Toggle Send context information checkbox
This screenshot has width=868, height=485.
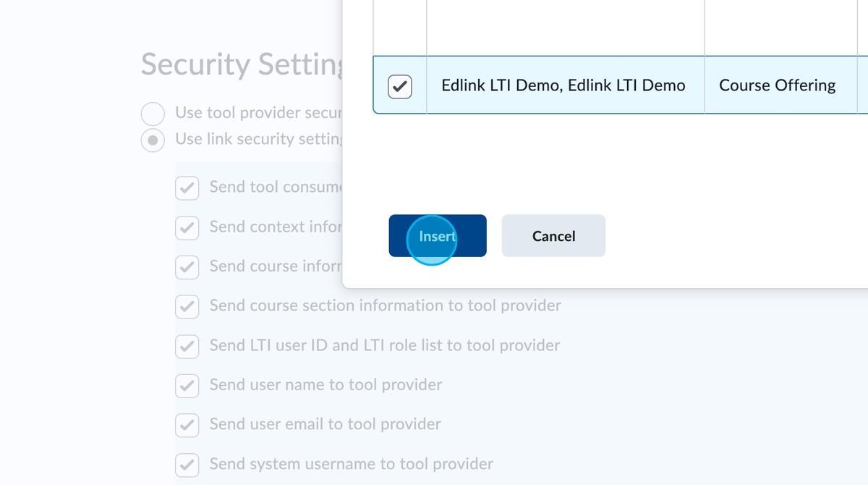tap(187, 227)
